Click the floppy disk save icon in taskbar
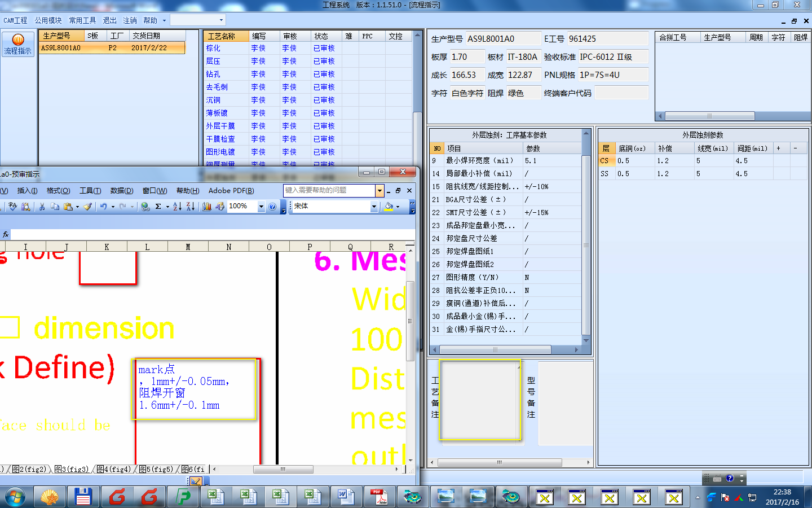 (83, 497)
